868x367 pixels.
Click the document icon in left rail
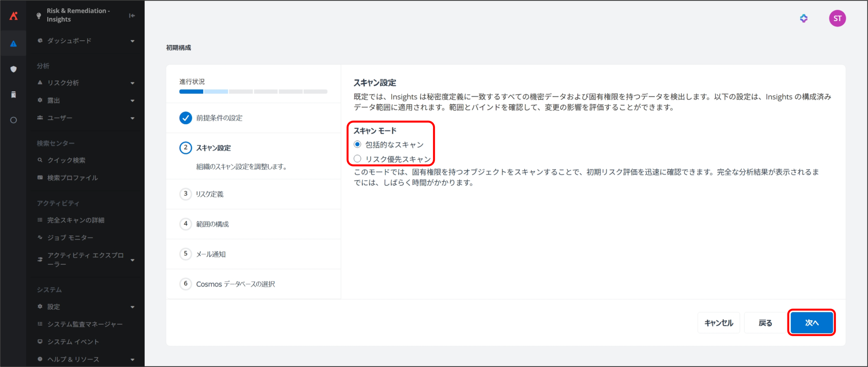tap(14, 95)
